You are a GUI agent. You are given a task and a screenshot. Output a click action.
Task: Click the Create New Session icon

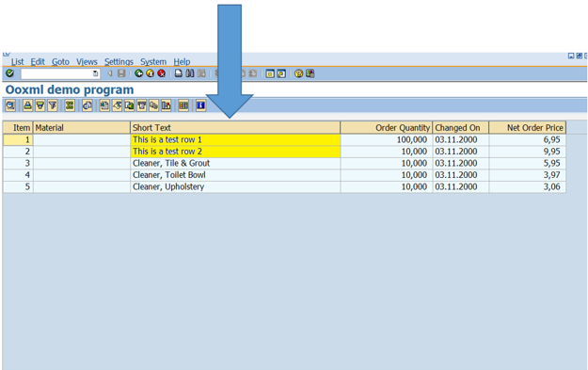270,73
